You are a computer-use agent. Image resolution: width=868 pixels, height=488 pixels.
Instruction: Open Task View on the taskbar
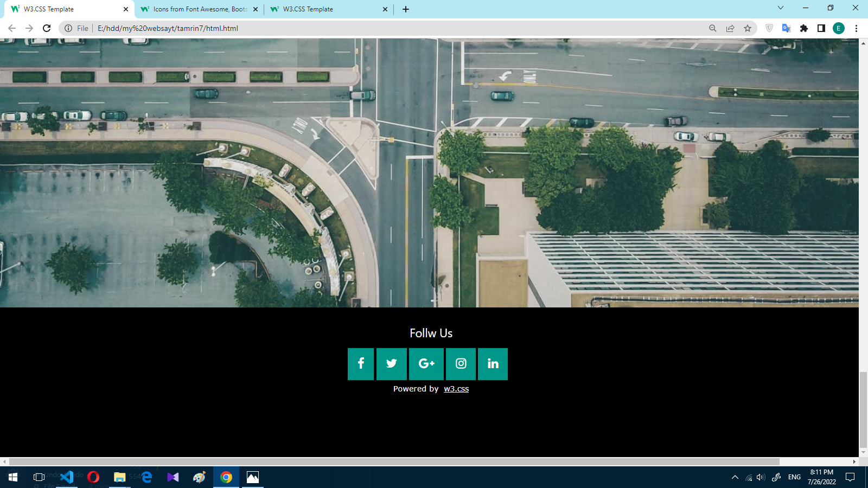(39, 477)
